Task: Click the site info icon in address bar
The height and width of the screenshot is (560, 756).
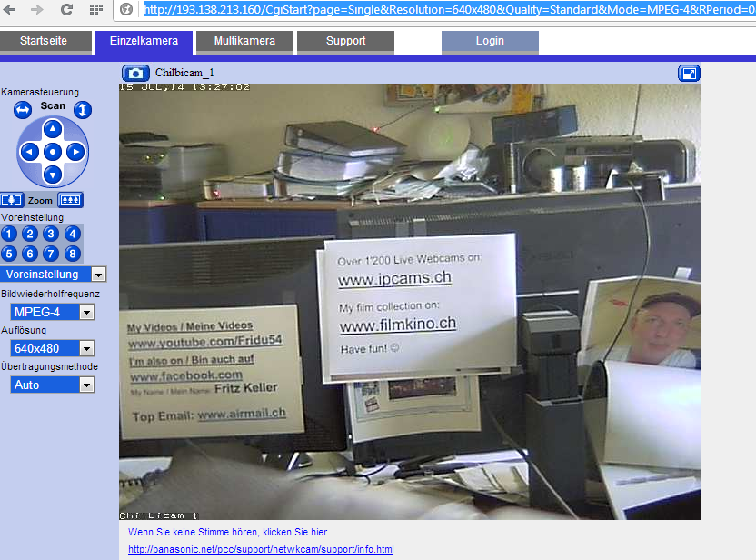Action: pyautogui.click(x=126, y=10)
